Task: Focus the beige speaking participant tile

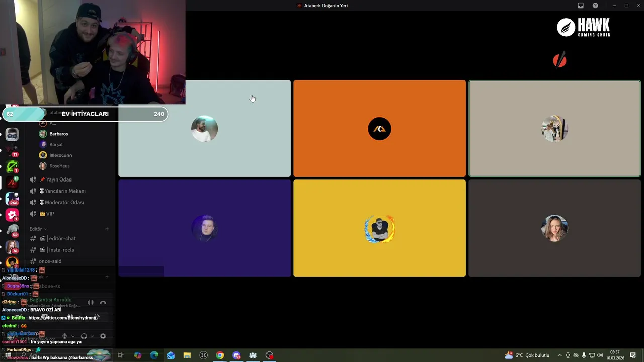Action: point(554,129)
